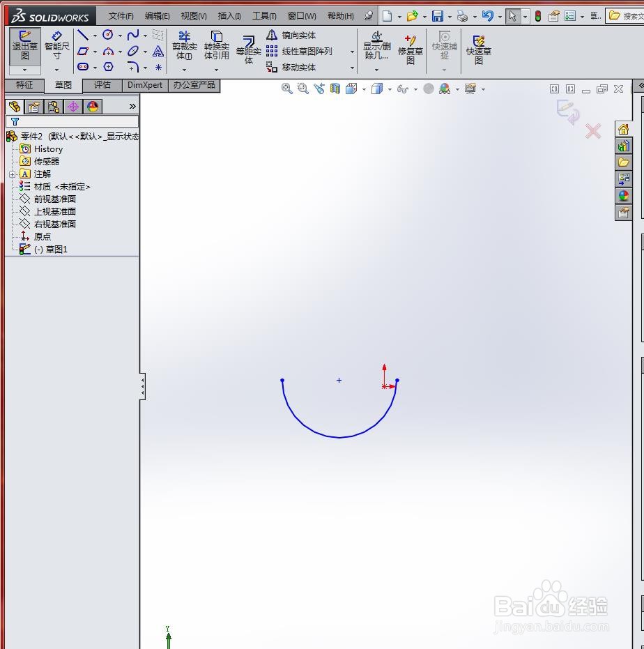The height and width of the screenshot is (649, 644).
Task: Switch to the 评估 tab
Action: coord(102,85)
